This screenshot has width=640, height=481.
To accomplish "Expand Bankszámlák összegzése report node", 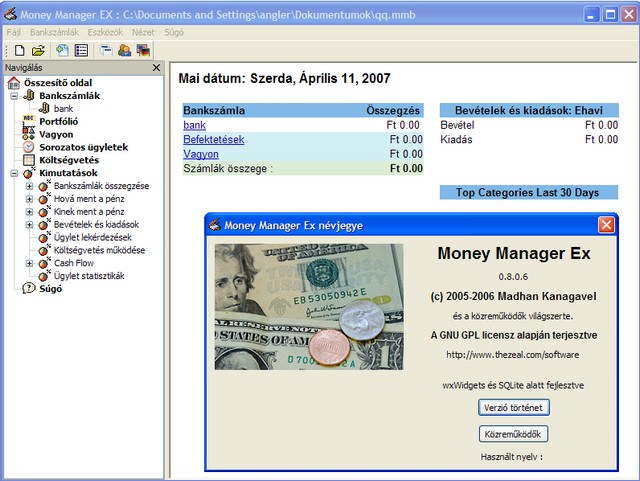I will coord(29,186).
